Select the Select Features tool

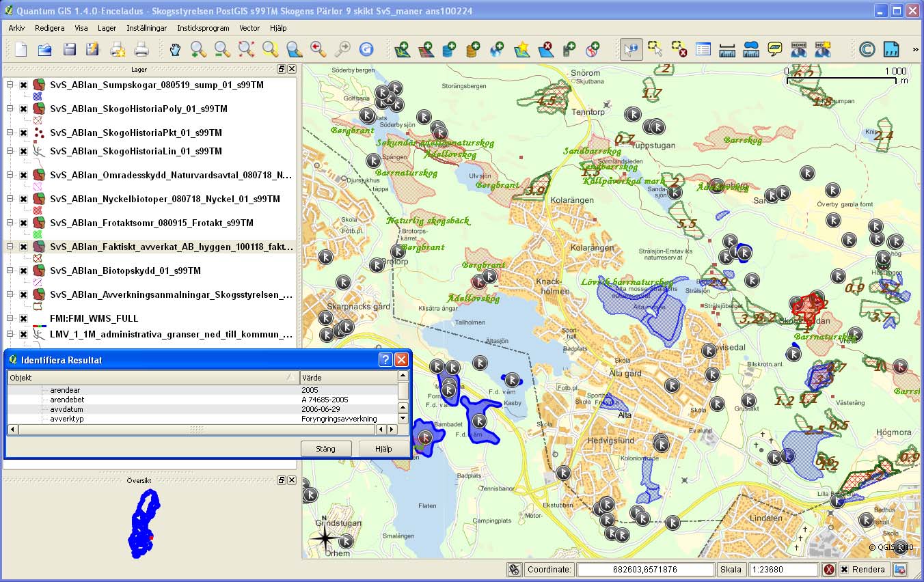[x=655, y=49]
